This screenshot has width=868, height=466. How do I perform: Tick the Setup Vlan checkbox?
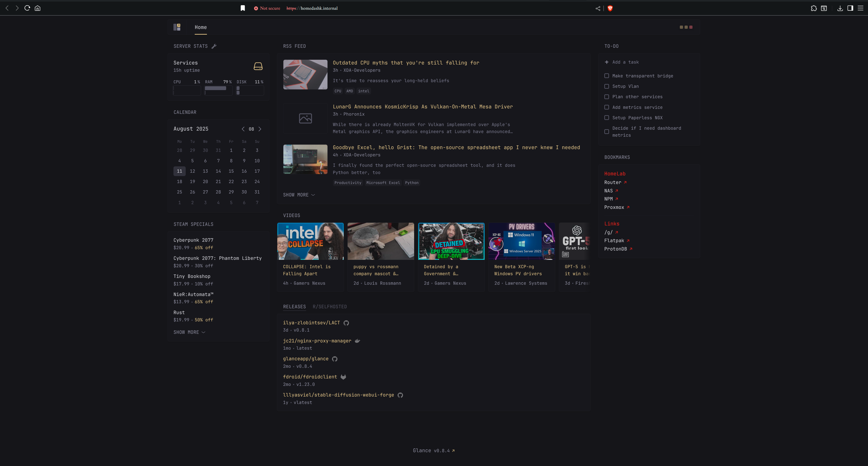tap(607, 86)
